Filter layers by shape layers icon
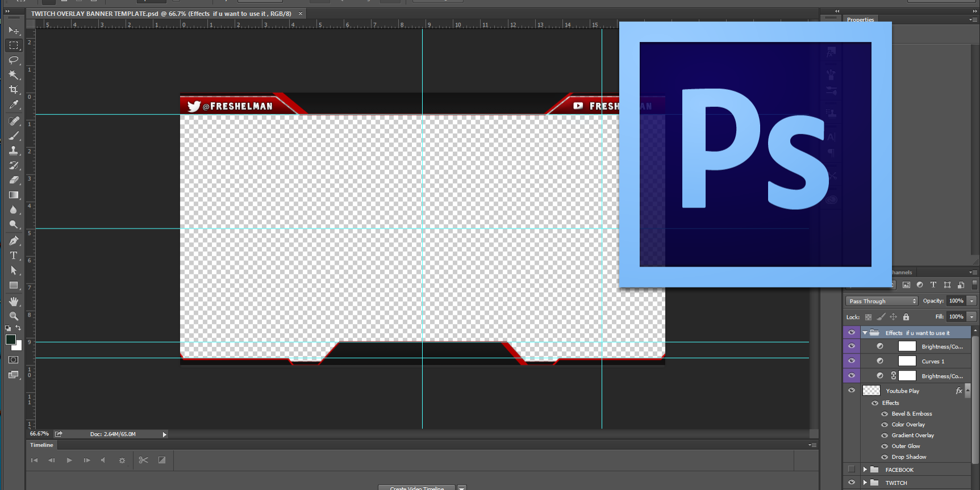980x490 pixels. (x=947, y=285)
